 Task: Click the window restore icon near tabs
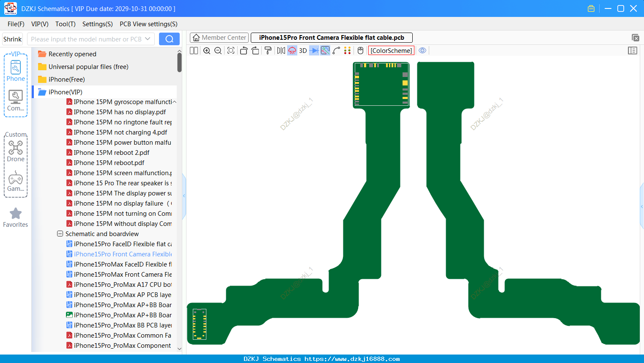pos(635,38)
